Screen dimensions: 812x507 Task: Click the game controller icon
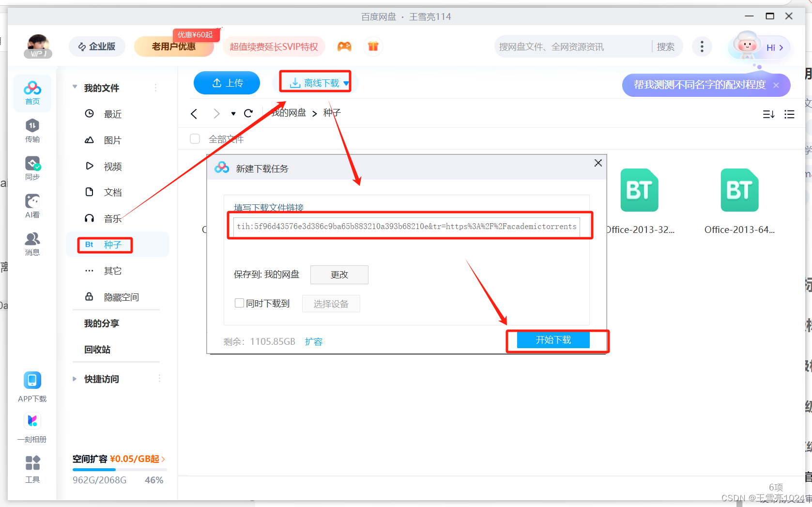(x=344, y=46)
